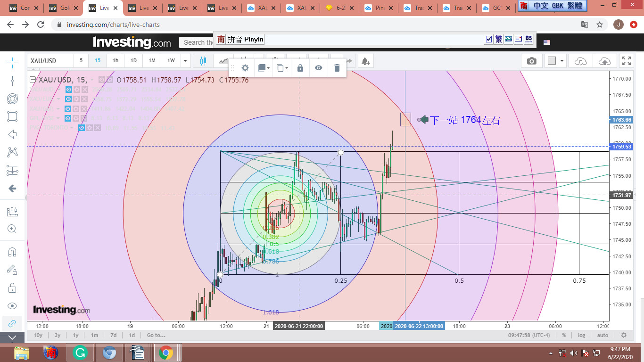Image resolution: width=644 pixels, height=362 pixels.
Task: Select the XABCD pattern tool
Action: [x=12, y=152]
